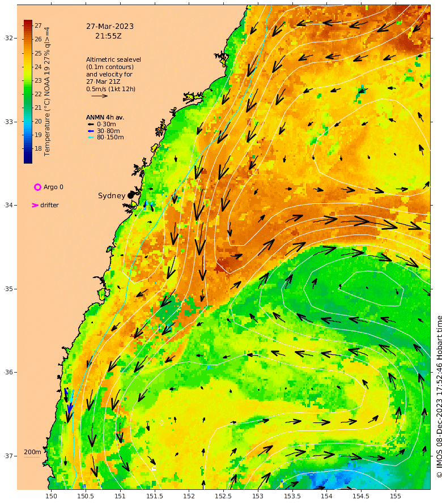442x504 pixels.
Task: Click the '27 Mar 21Z' text line
Action: point(103,82)
